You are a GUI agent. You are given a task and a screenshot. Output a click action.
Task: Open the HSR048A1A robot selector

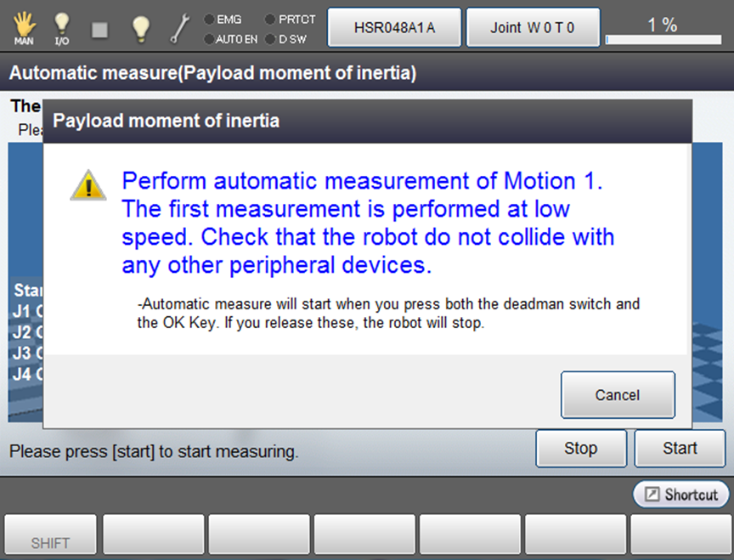[x=394, y=27]
